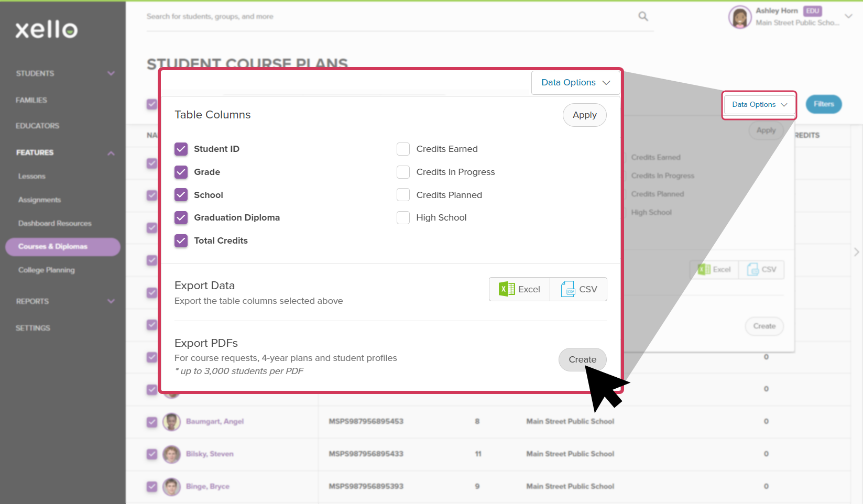Screen dimensions: 863x504
Task: Uncheck the Grade column checkbox
Action: [181, 172]
